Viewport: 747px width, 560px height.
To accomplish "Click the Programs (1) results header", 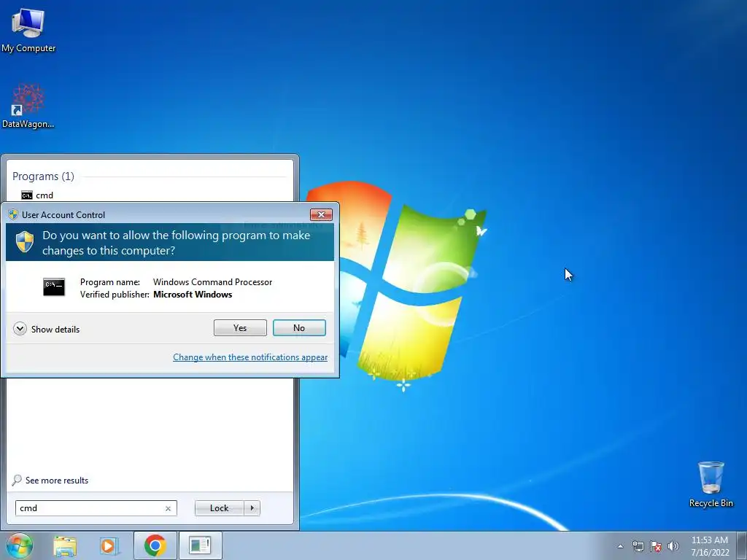I will click(x=43, y=176).
